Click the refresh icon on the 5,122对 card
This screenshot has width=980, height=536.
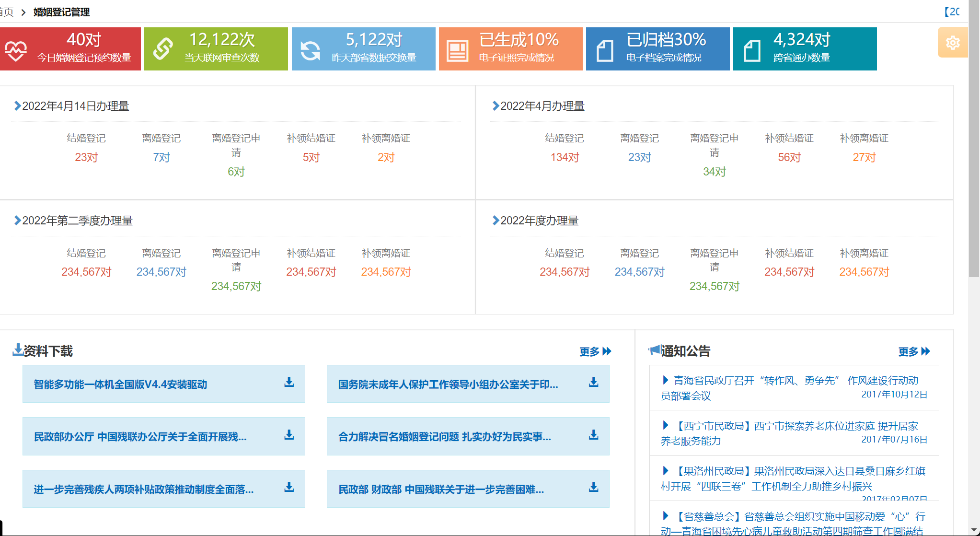[310, 51]
